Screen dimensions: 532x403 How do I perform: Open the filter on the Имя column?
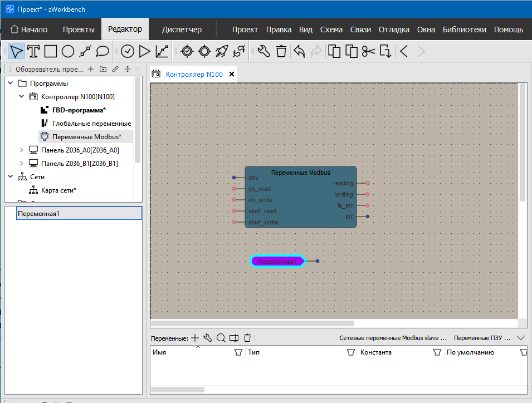(x=238, y=352)
